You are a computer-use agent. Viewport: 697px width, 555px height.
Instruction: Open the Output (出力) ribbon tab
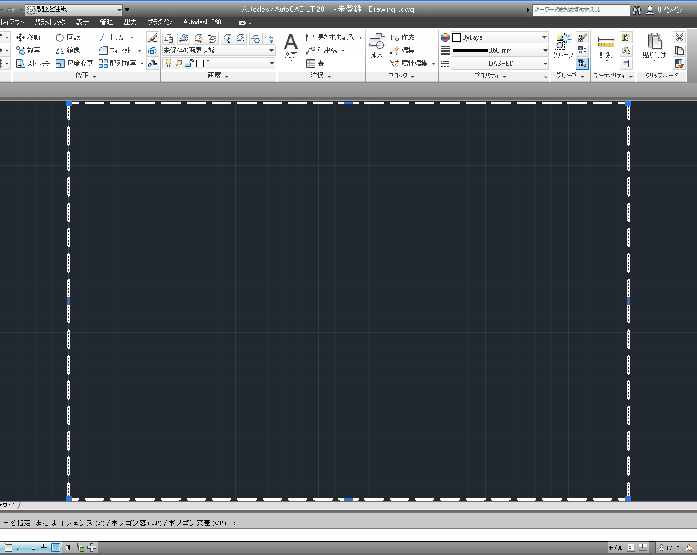click(x=130, y=22)
